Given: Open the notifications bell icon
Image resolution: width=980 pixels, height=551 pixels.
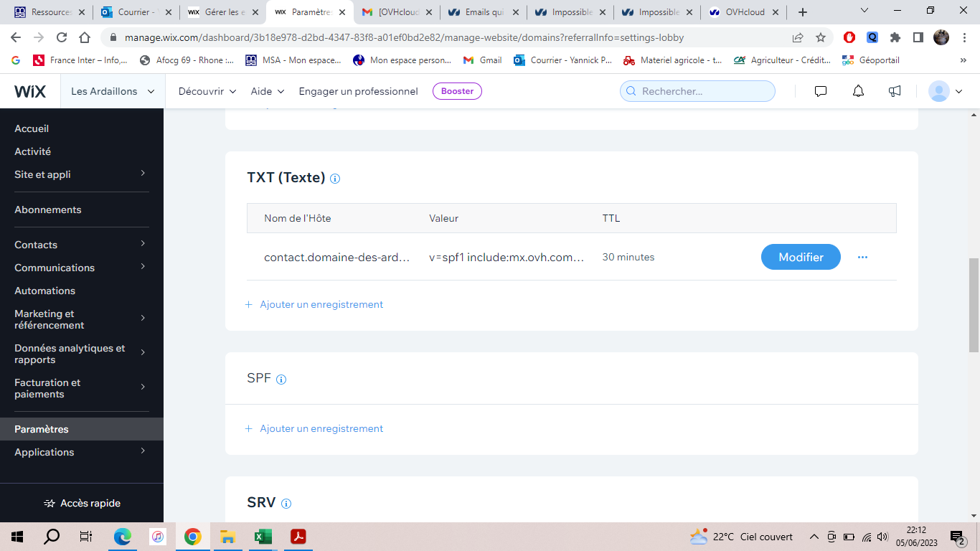Looking at the screenshot, I should coord(858,91).
